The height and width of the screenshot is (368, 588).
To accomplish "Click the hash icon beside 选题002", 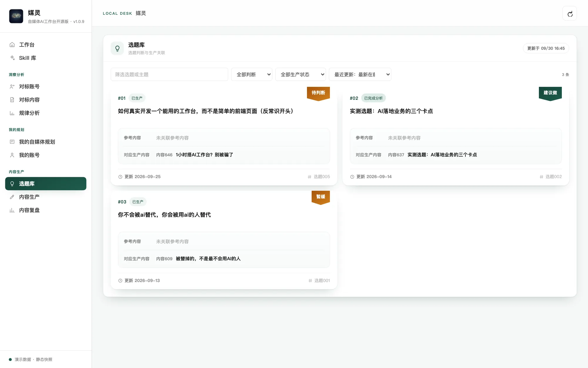I will click(x=542, y=177).
